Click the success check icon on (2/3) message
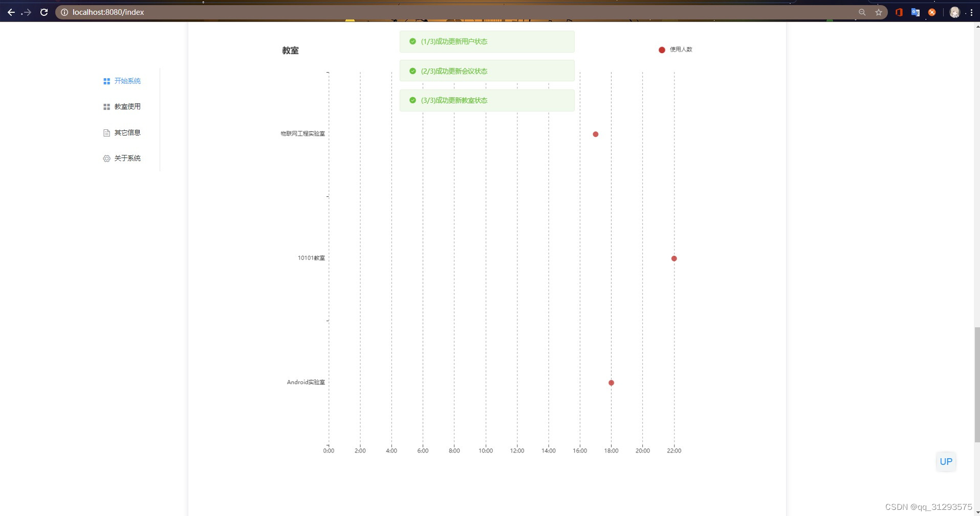Image resolution: width=980 pixels, height=516 pixels. [x=412, y=71]
